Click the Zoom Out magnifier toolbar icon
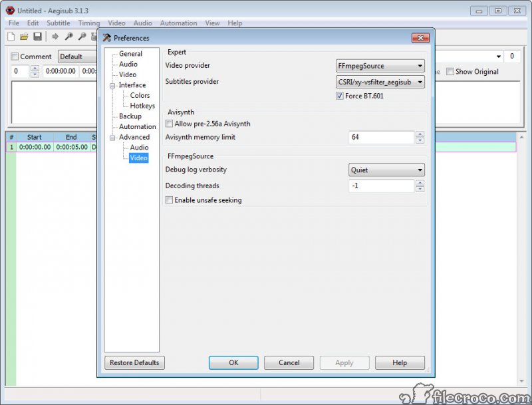Screen dimensions: 532x405 point(82,37)
